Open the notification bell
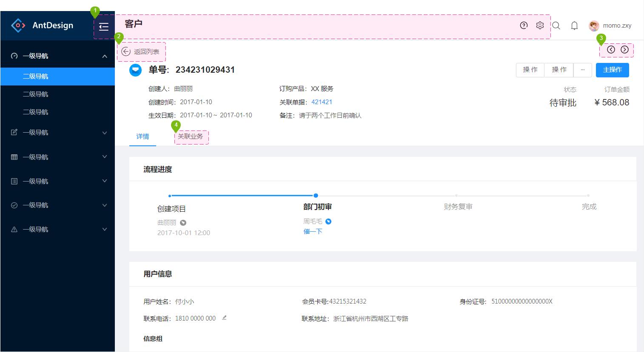Viewport: 644px width, 352px height. point(574,26)
